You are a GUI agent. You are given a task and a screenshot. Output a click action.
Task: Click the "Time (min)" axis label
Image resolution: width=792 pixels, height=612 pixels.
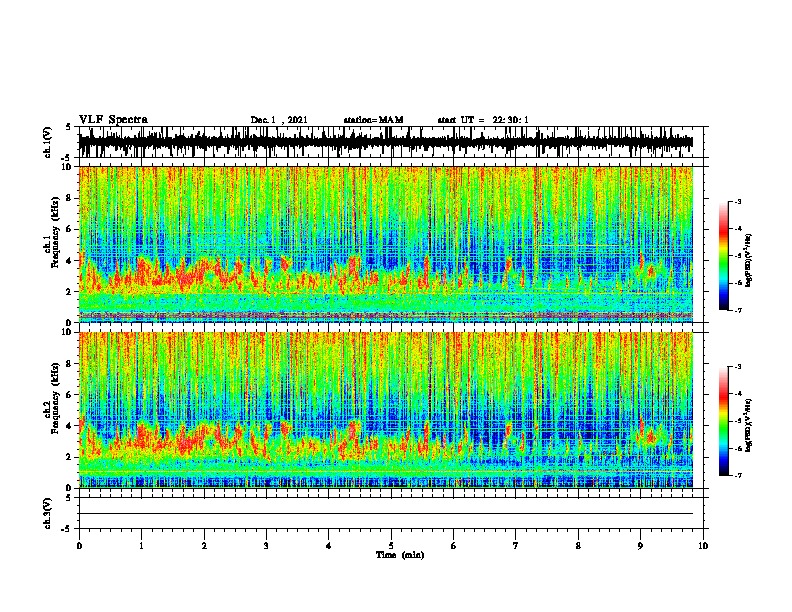(x=400, y=555)
